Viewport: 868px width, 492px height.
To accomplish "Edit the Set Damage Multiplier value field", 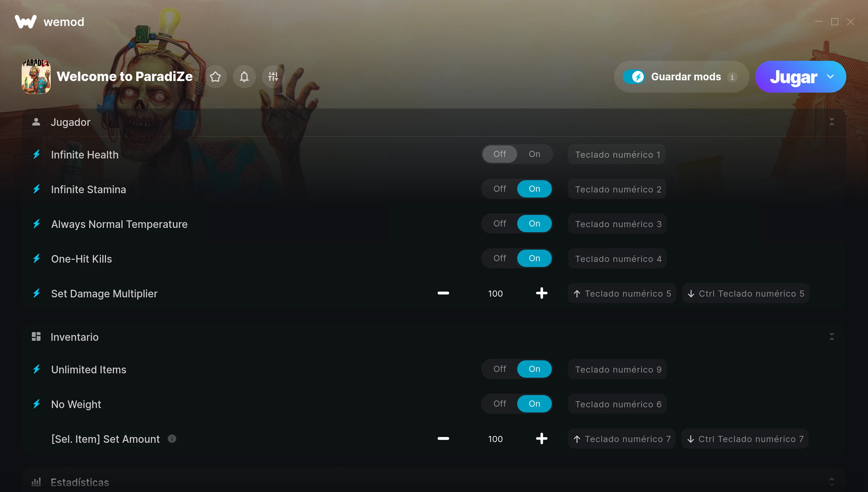I will coord(495,293).
